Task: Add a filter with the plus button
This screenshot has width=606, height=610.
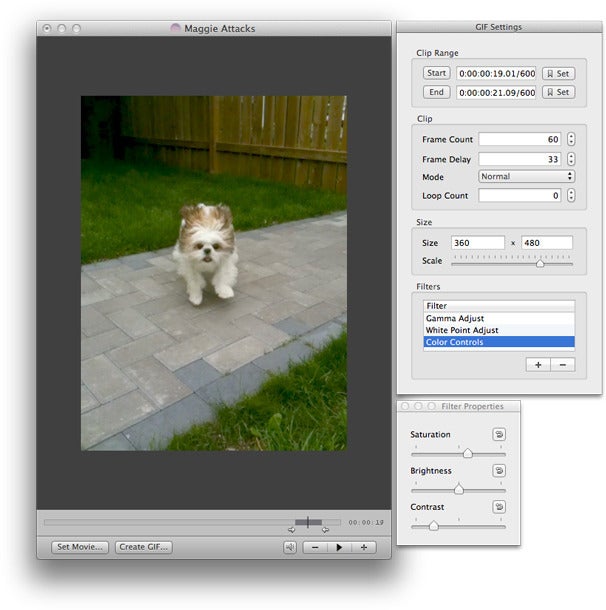Action: point(538,365)
